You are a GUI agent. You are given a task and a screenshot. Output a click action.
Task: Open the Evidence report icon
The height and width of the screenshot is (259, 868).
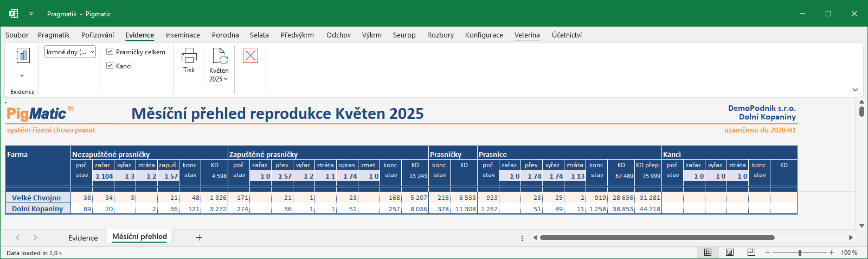[22, 55]
